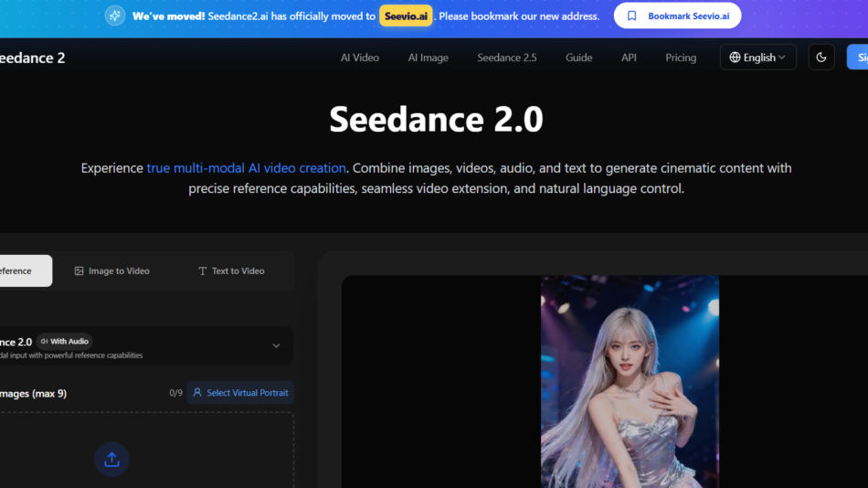Click the We've moved! banner text
The height and width of the screenshot is (488, 868).
click(x=169, y=16)
